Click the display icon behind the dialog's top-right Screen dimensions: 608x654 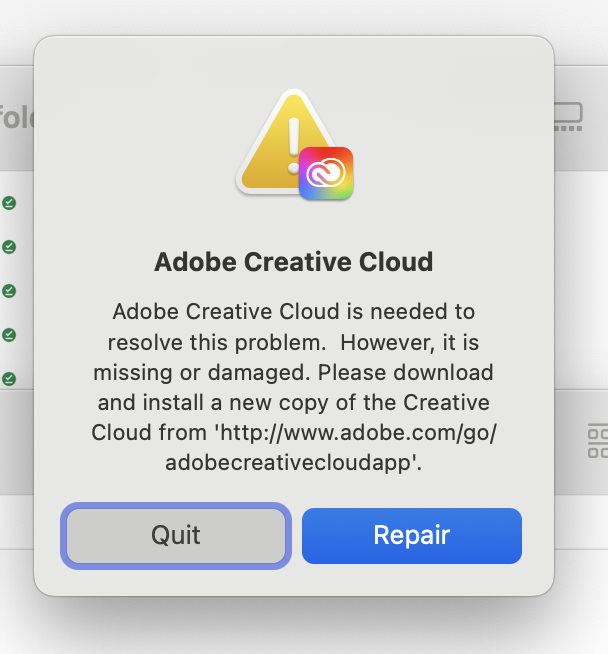tap(569, 117)
